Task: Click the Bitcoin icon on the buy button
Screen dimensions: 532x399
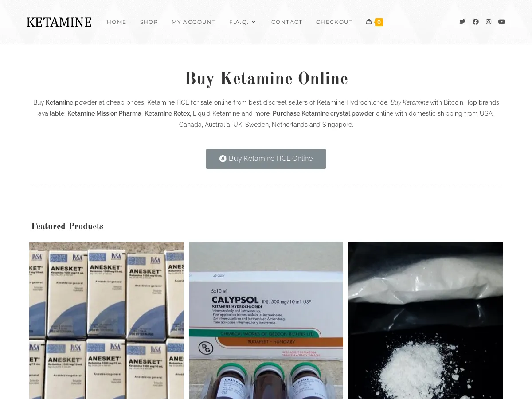Action: pos(223,158)
